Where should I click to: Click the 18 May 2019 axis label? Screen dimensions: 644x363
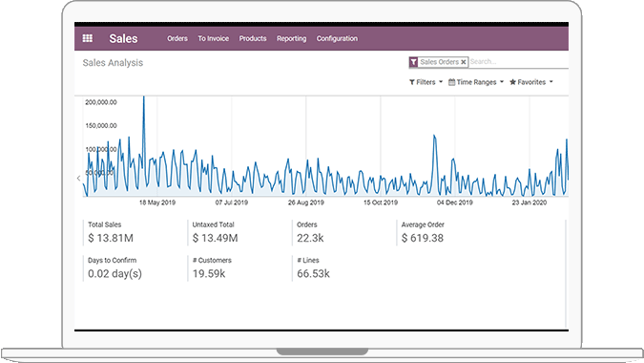157,203
